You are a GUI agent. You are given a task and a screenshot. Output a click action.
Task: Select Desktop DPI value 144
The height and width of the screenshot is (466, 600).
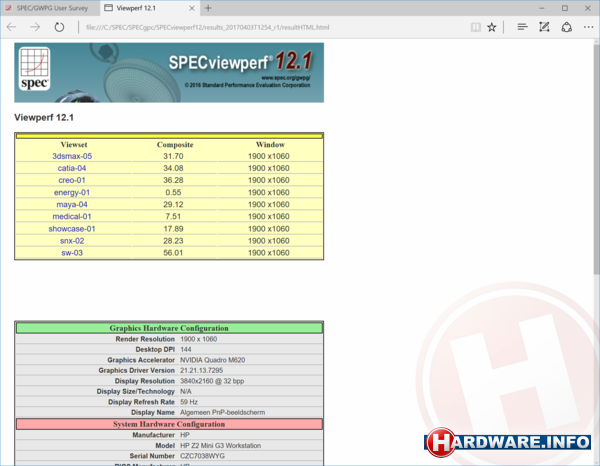[186, 349]
